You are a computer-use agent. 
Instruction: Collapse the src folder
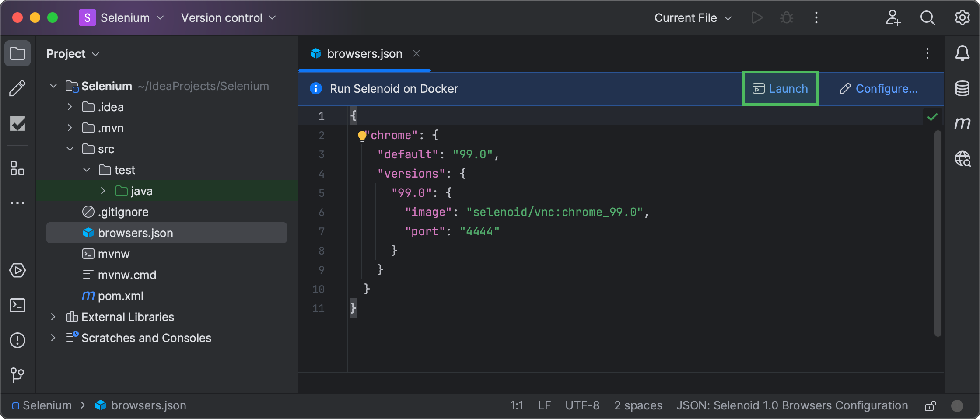(70, 149)
